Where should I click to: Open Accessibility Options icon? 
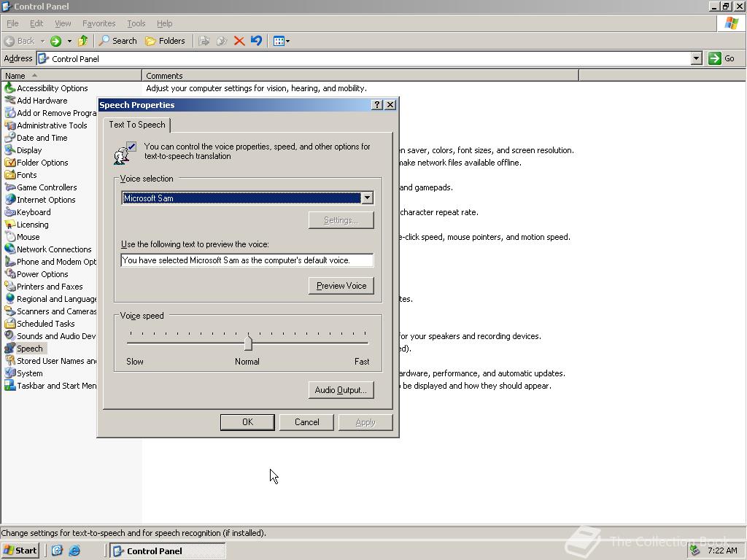point(9,88)
